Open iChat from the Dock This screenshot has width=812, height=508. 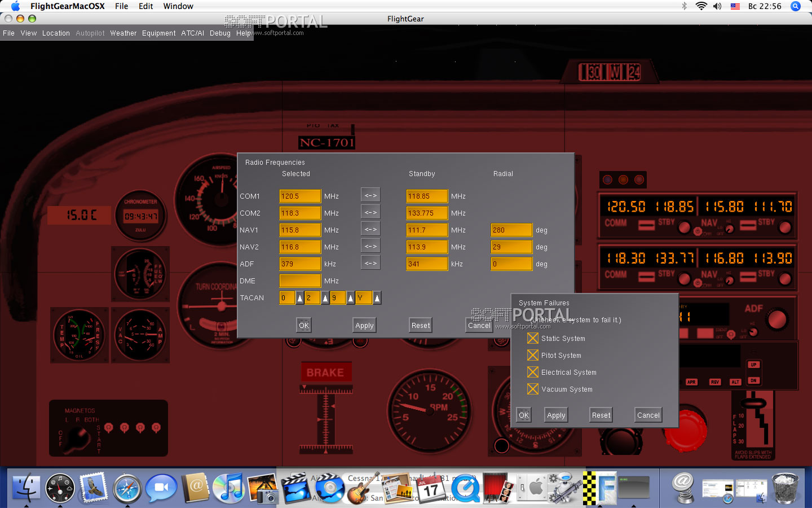(x=161, y=488)
